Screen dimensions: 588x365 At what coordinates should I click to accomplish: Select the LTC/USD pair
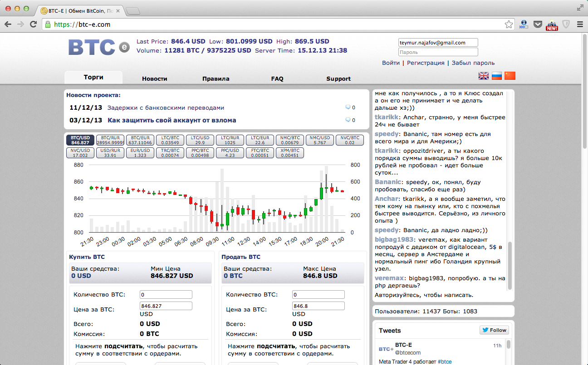200,140
